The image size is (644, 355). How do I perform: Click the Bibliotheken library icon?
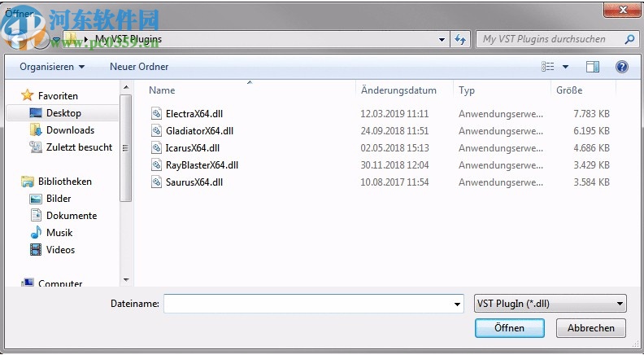pos(28,182)
